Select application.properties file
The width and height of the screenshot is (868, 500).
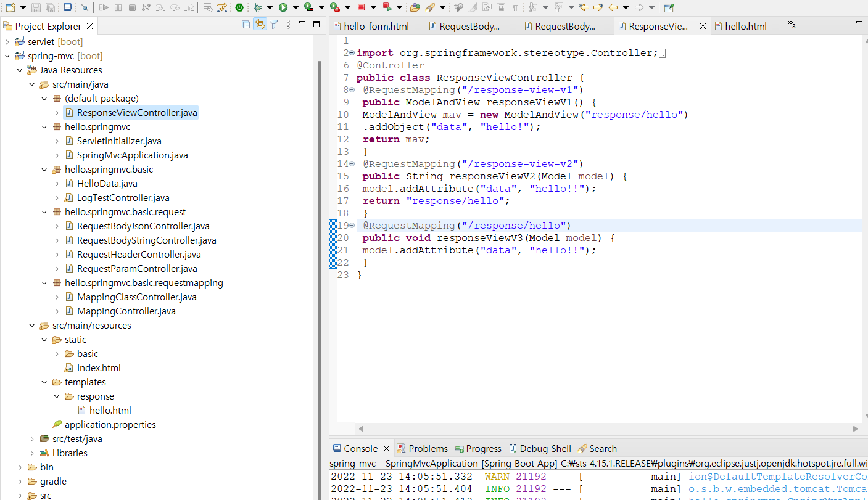click(110, 425)
